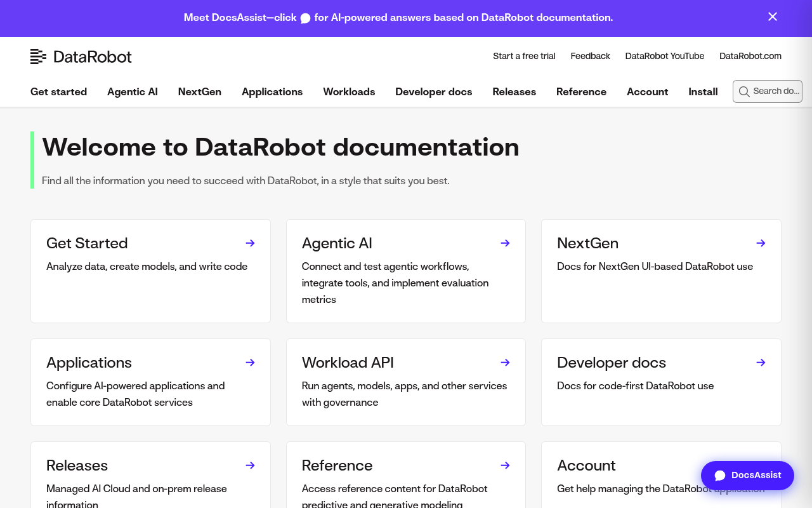Click the arrow icon on the NextGen card
The image size is (812, 508).
tap(761, 243)
